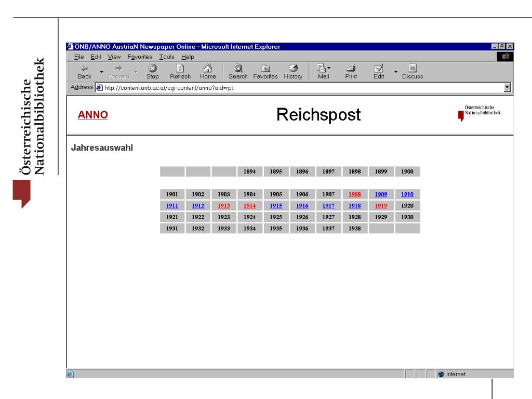Click the Edit toolbar icon
Viewport: 532px width, 399px height.
pos(379,72)
